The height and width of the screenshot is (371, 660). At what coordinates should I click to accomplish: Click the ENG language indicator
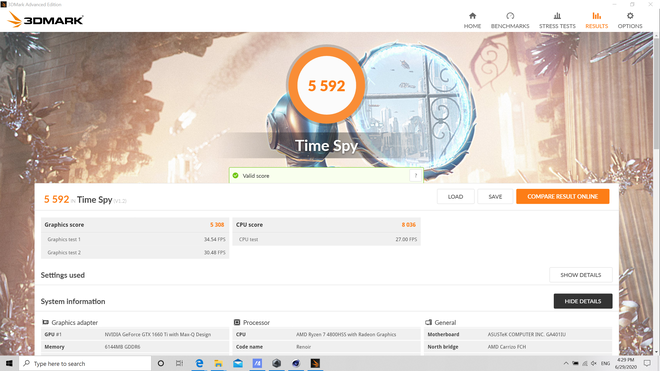tap(605, 363)
